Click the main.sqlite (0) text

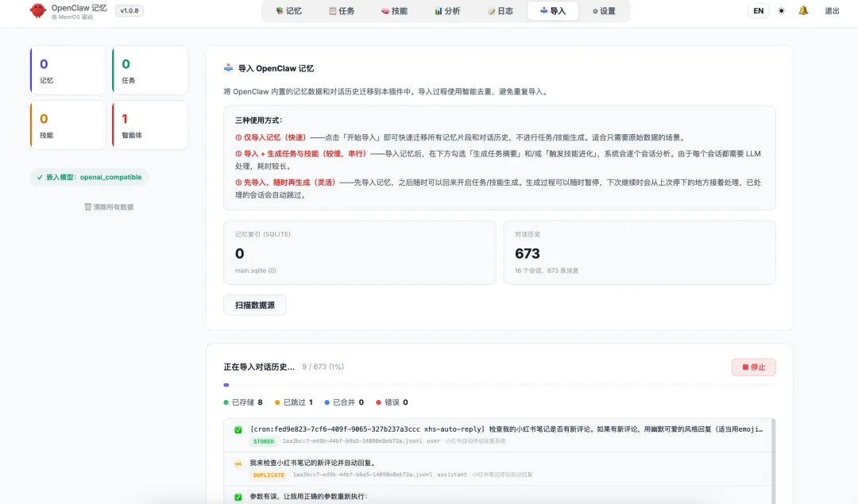(256, 271)
